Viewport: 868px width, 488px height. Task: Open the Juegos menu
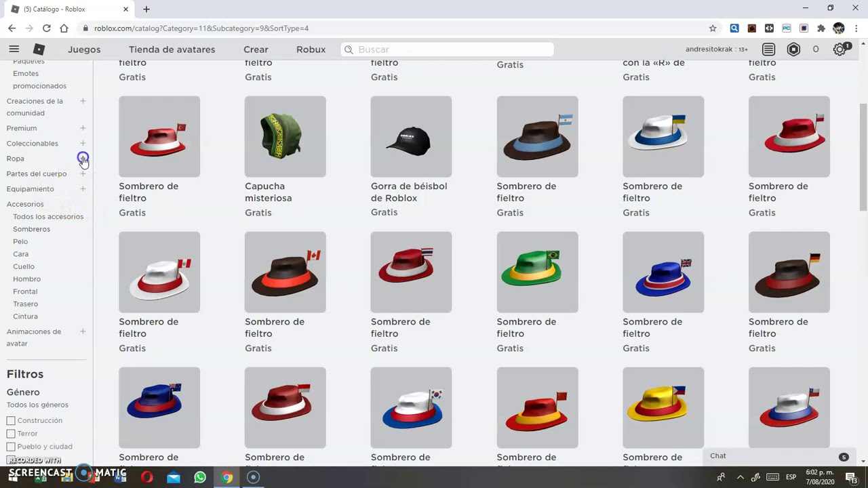(84, 49)
